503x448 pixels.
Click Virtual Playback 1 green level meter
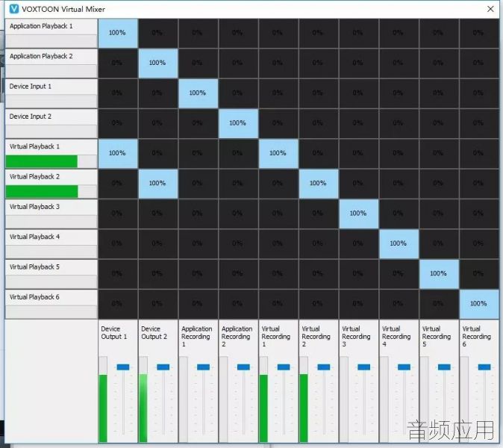(x=42, y=161)
